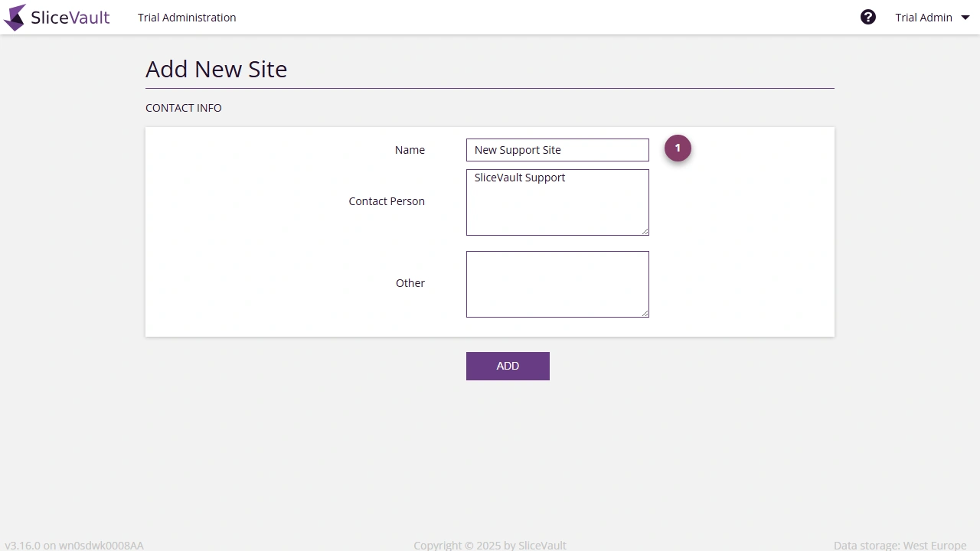Click the Add New Site page title
This screenshot has height=551, width=980.
point(216,69)
